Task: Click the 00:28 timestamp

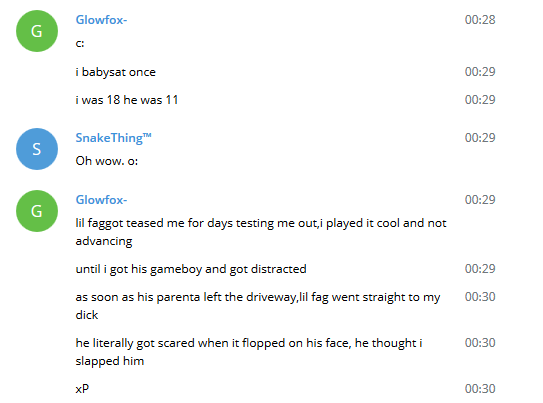Action: [x=480, y=20]
